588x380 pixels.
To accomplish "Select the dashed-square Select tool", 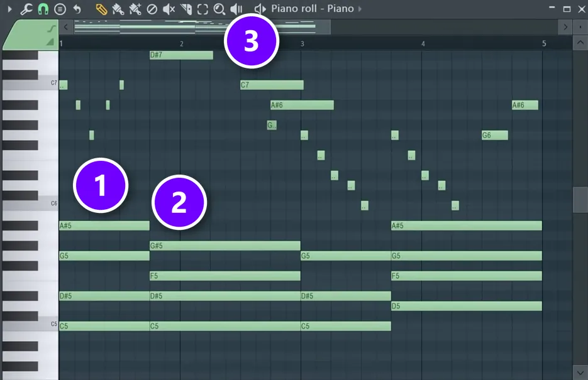I will point(202,9).
